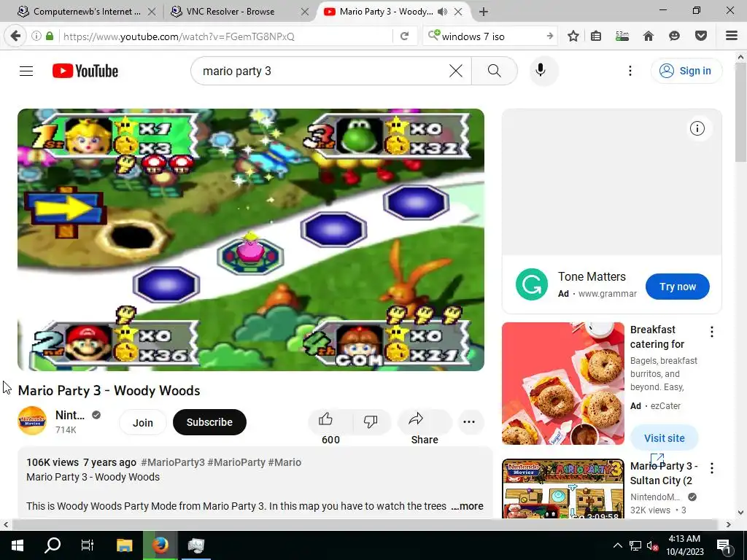747x560 pixels.
Task: Open the Windows Start menu
Action: [x=18, y=545]
